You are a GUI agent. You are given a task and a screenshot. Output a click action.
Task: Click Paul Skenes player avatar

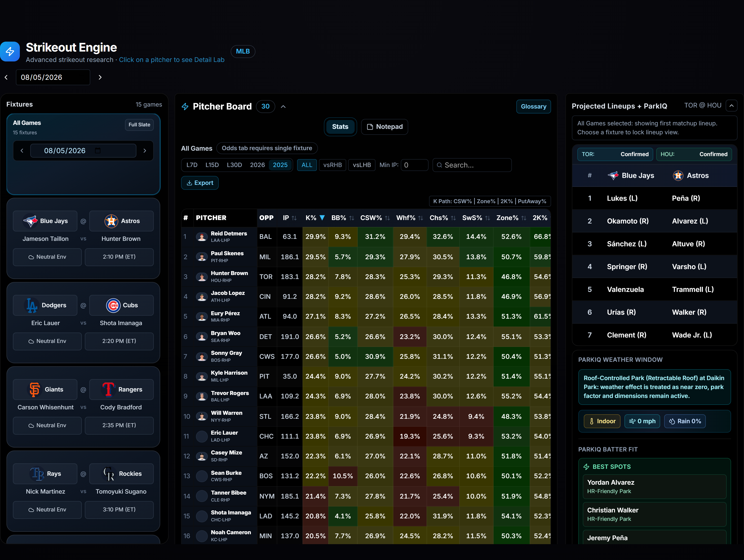[x=202, y=257]
